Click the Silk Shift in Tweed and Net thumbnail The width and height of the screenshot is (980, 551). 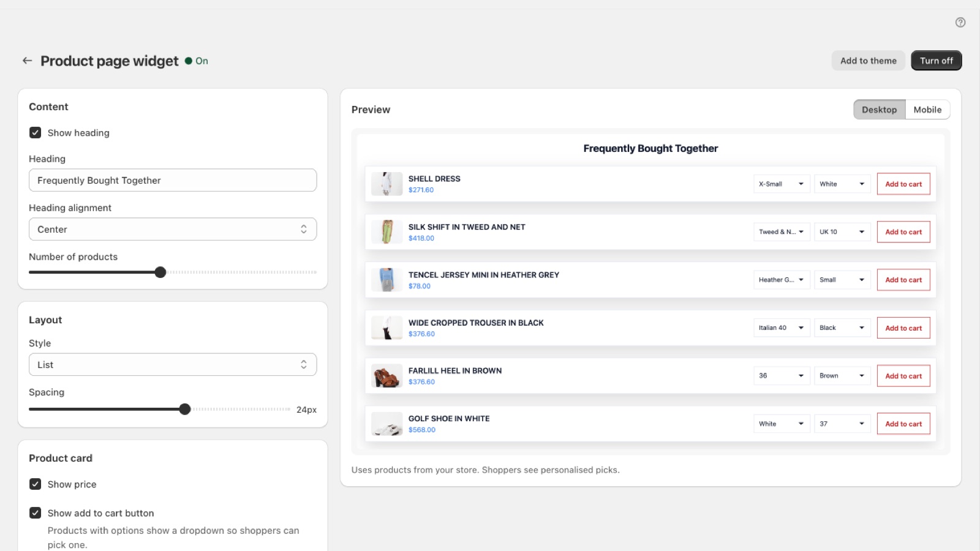click(386, 232)
